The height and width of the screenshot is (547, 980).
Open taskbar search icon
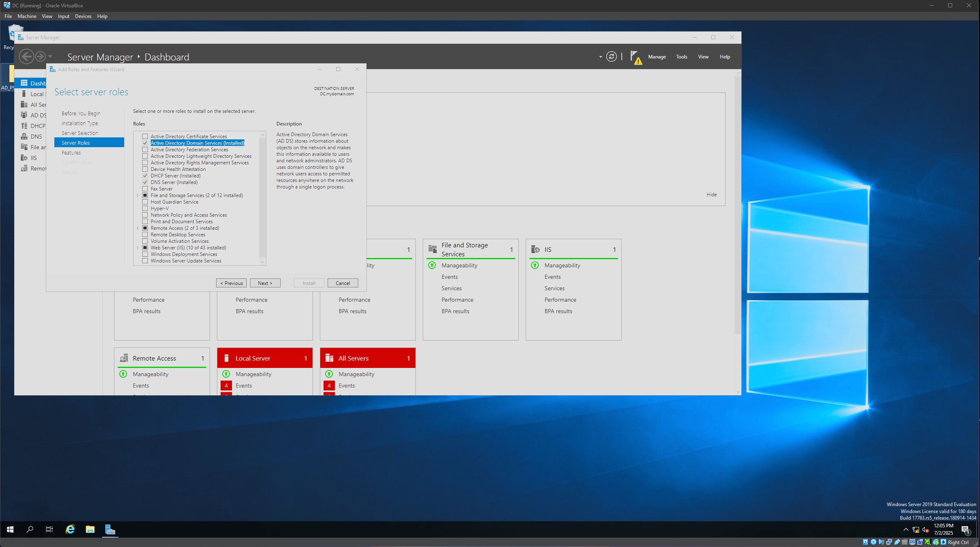coord(30,529)
